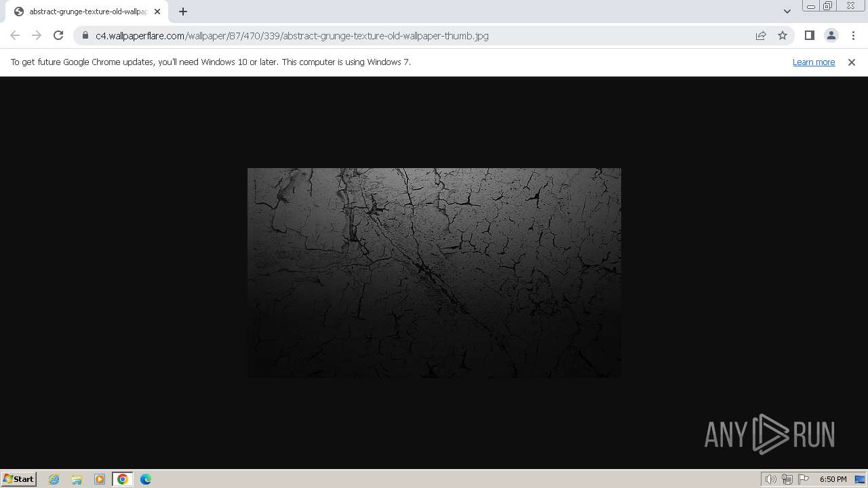Open the Chrome profile avatar
This screenshot has width=868, height=488.
831,35
